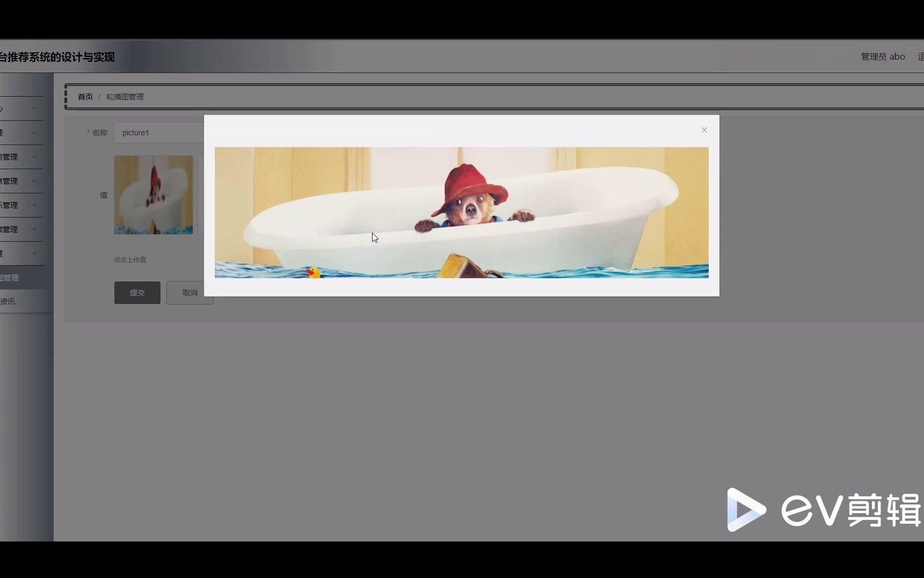This screenshot has width=924, height=578.
Task: Go to 首页 in the breadcrumb
Action: click(85, 97)
